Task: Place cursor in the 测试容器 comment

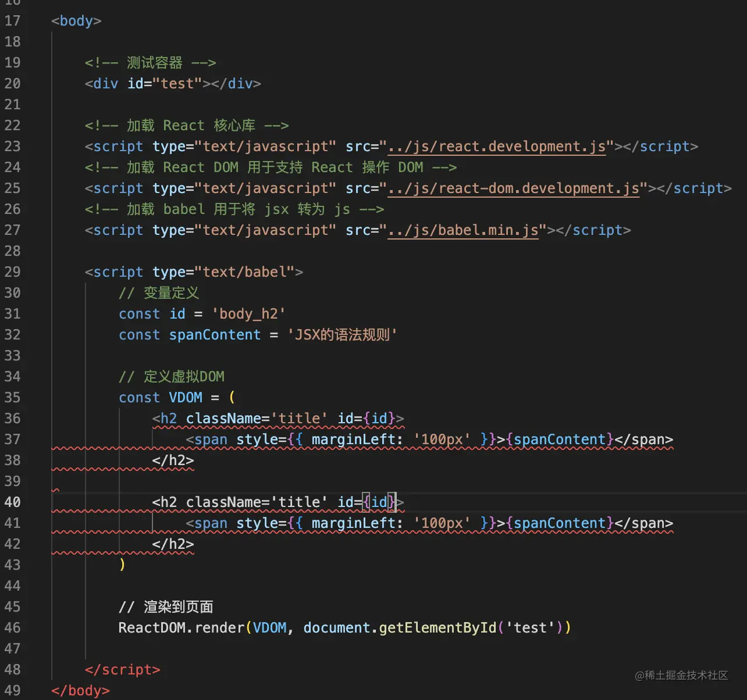Action: 150,63
